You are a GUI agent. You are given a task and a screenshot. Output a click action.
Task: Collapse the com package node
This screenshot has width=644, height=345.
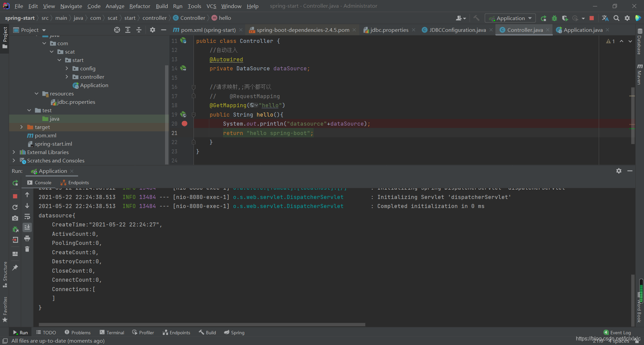[44, 43]
